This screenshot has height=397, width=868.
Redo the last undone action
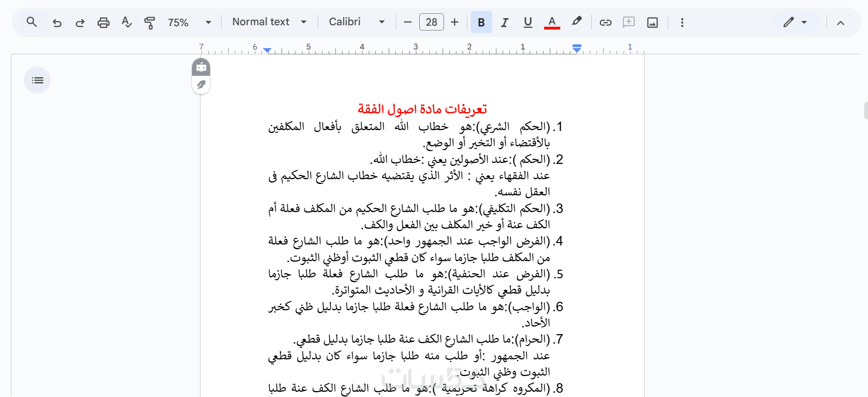(80, 22)
